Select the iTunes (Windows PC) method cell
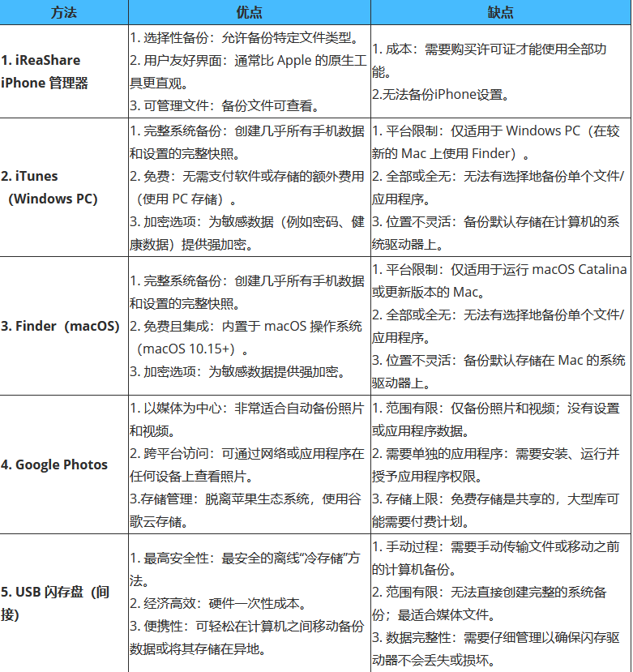The width and height of the screenshot is (633, 672). click(64, 187)
